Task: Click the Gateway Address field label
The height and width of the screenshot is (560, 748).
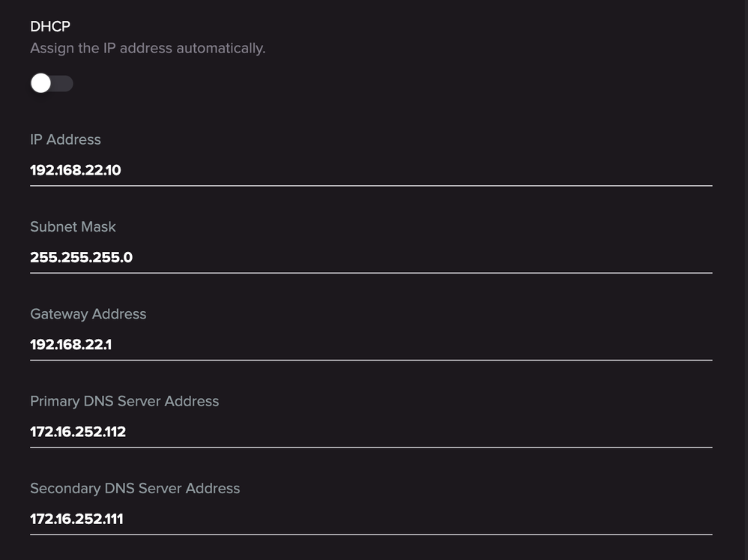Action: tap(88, 314)
